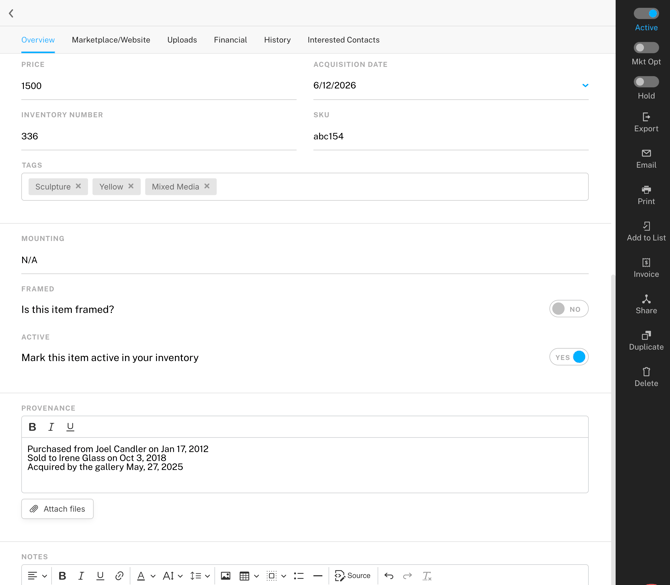Switch to the Uploads tab
Viewport: 670px width, 585px height.
(182, 40)
